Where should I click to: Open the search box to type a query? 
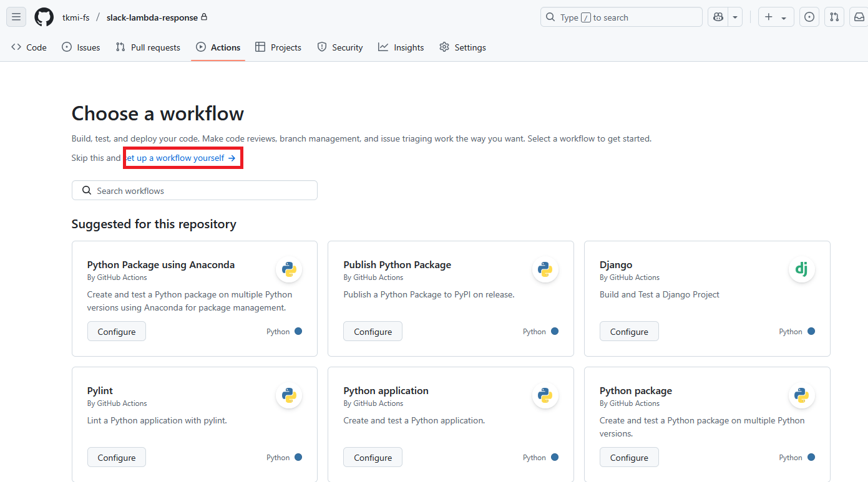[621, 17]
